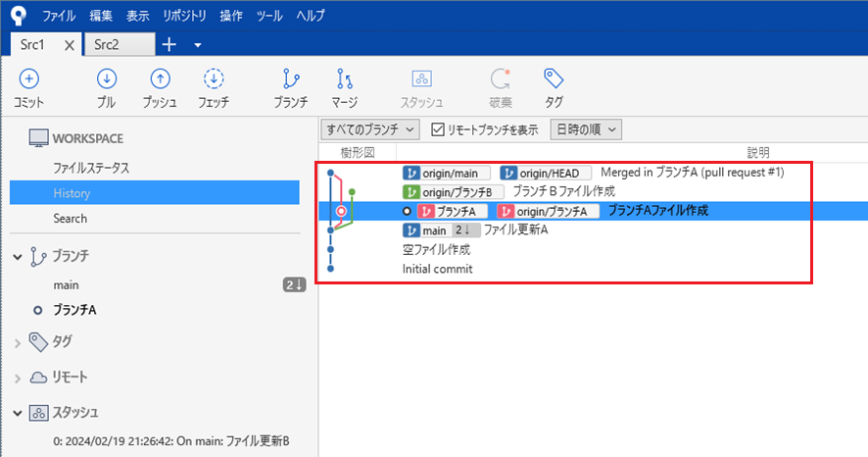Click the cloud icon beside リモート header
868x457 pixels.
38,378
